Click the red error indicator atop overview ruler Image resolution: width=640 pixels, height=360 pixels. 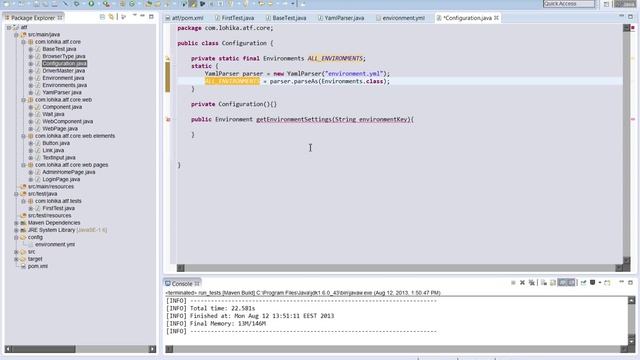click(633, 28)
